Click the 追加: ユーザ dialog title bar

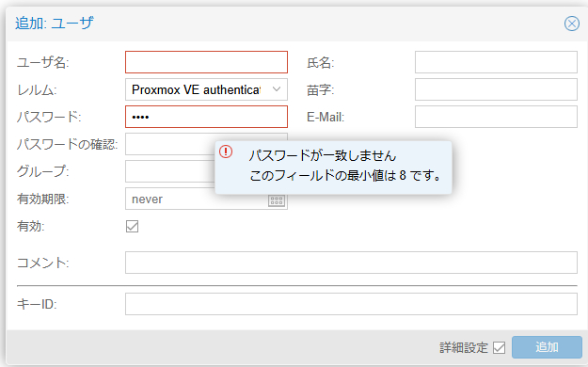285,24
